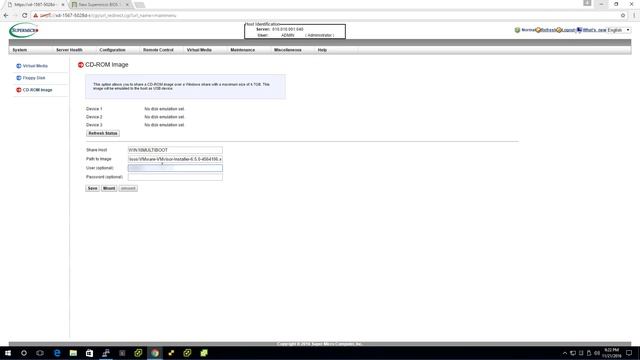
Task: Click the Device 2 status text
Action: (164, 117)
